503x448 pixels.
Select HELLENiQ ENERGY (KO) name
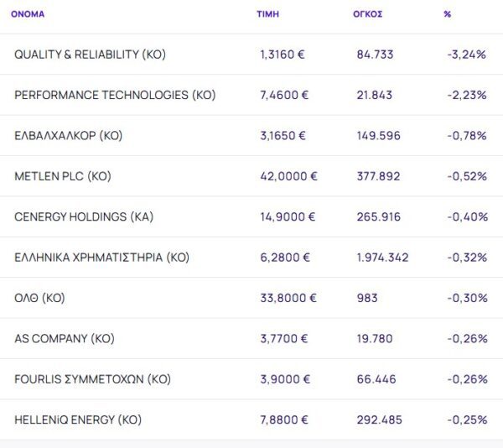click(x=78, y=419)
